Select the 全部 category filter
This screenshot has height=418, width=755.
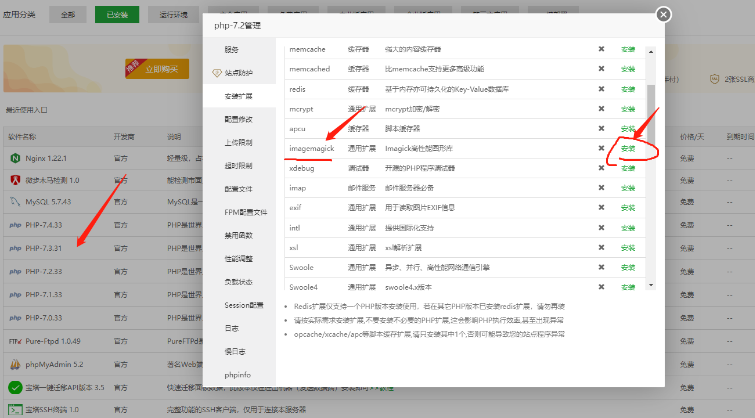68,15
